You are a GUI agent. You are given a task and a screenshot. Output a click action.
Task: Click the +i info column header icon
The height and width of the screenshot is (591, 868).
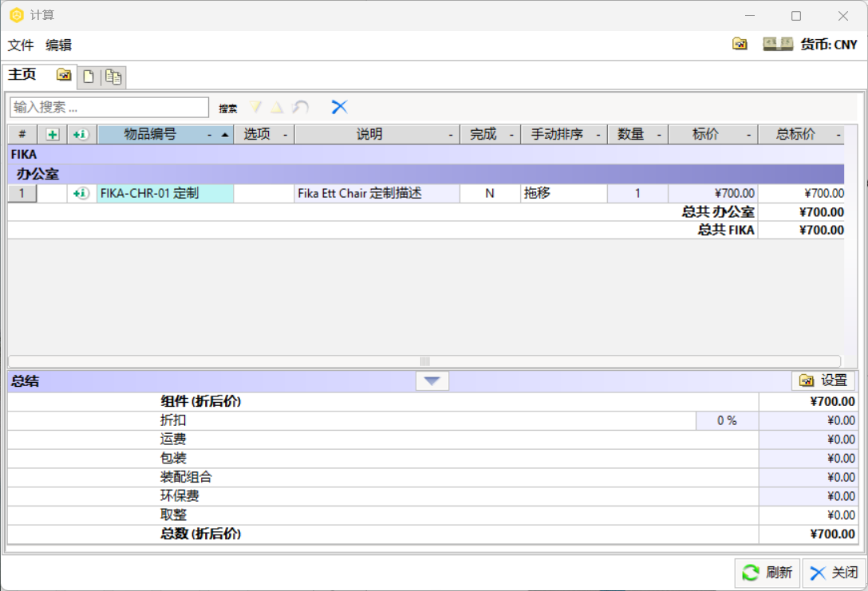pyautogui.click(x=81, y=135)
